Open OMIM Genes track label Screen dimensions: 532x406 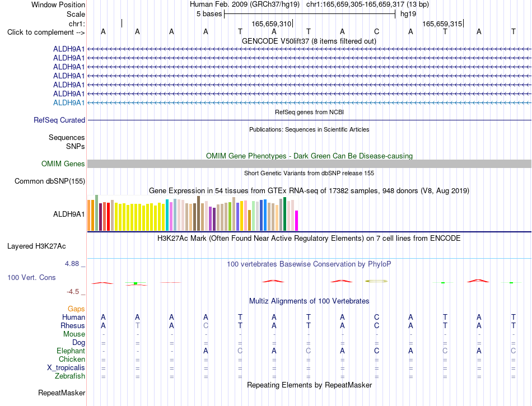[63, 164]
